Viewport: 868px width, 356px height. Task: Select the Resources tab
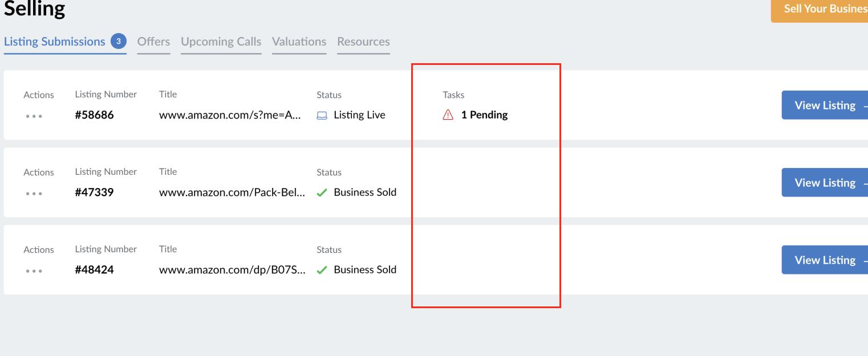[x=363, y=42]
